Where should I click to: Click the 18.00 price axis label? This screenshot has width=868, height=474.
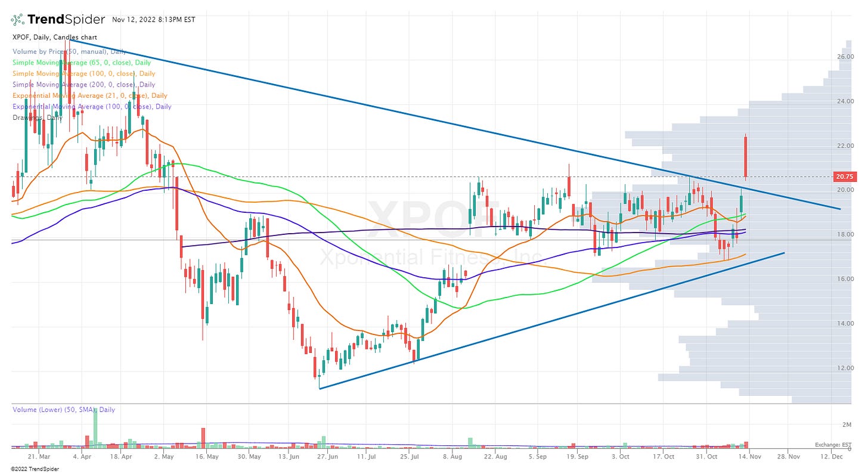(844, 235)
